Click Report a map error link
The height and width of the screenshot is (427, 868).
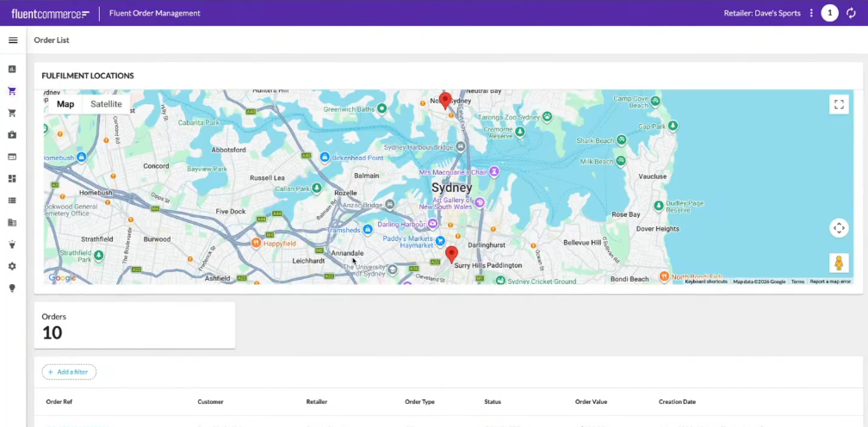[x=830, y=282]
